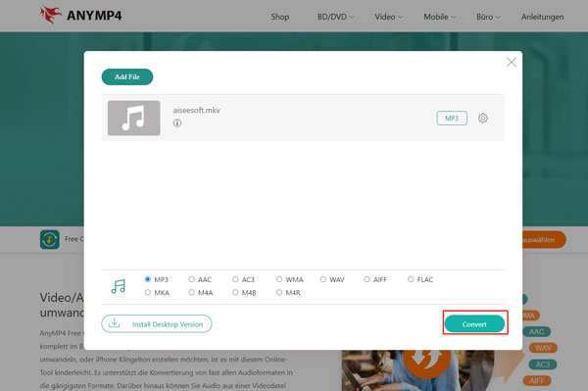Click the orange auswählen button
The image size is (588, 391).
click(x=544, y=239)
